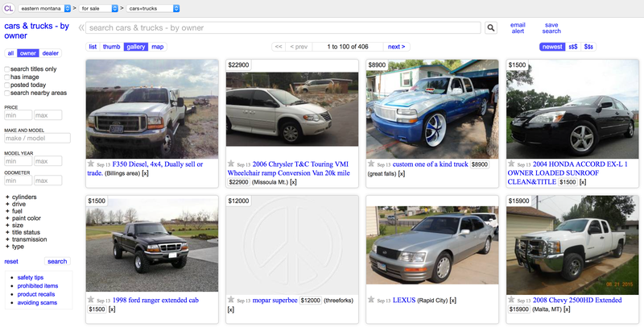
Task: Switch to map view
Action: (157, 47)
